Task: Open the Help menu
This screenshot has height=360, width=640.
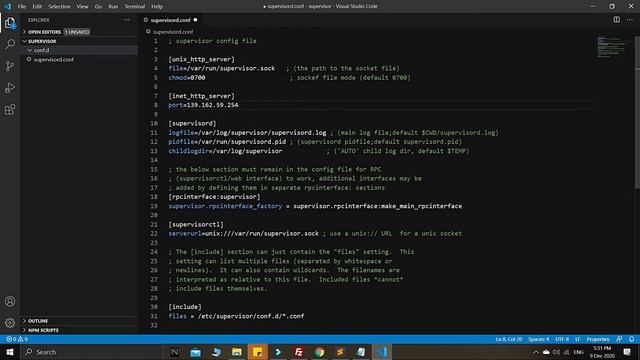Action: point(157,6)
